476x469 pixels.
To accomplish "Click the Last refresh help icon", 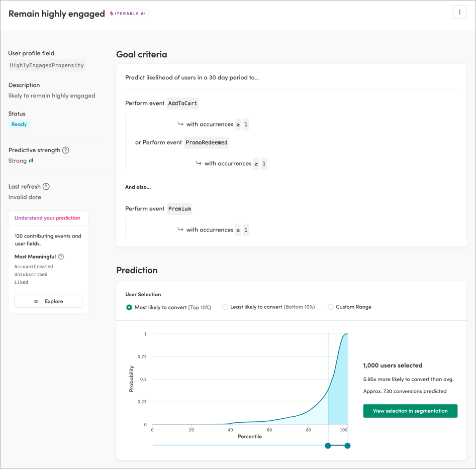I will (x=46, y=186).
